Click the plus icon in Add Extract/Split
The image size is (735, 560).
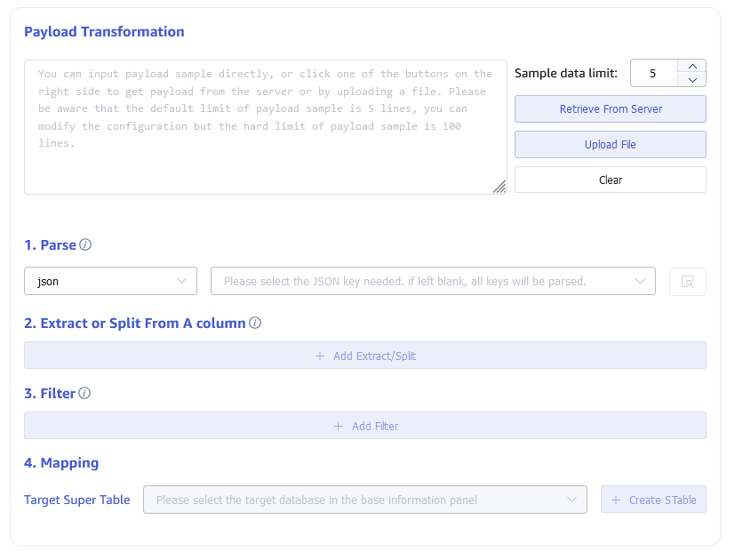click(320, 356)
